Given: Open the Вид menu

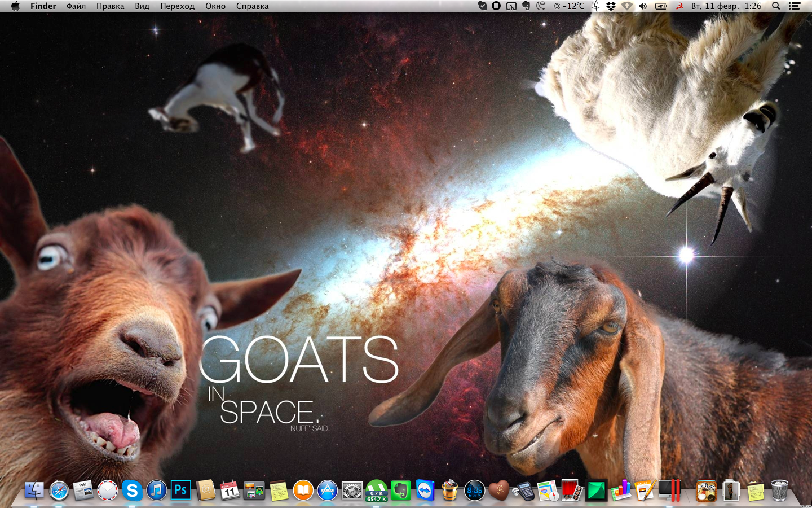Looking at the screenshot, I should 142,6.
